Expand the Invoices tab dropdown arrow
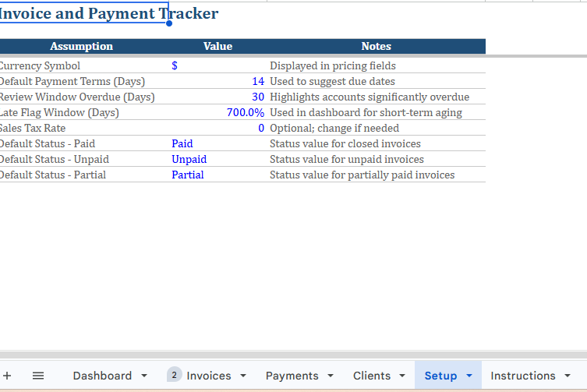The height and width of the screenshot is (392, 587). [243, 376]
